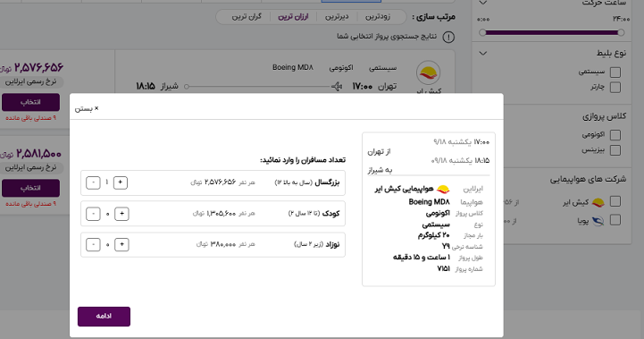Click the Kish Air logo in airline filter

[598, 202]
